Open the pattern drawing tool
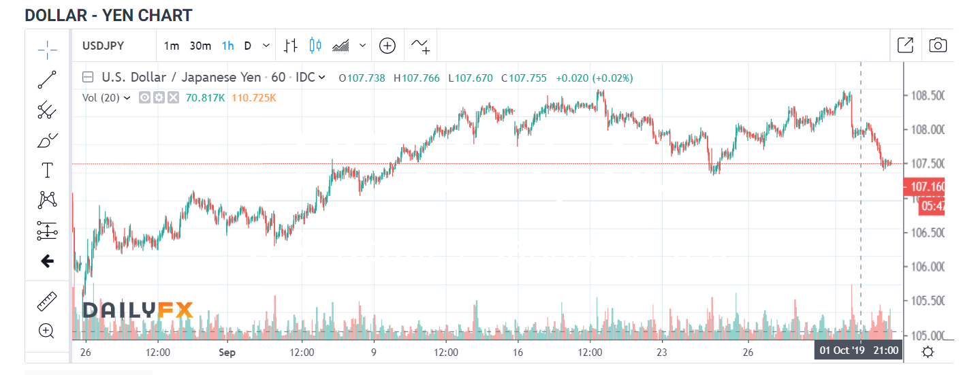 (47, 200)
